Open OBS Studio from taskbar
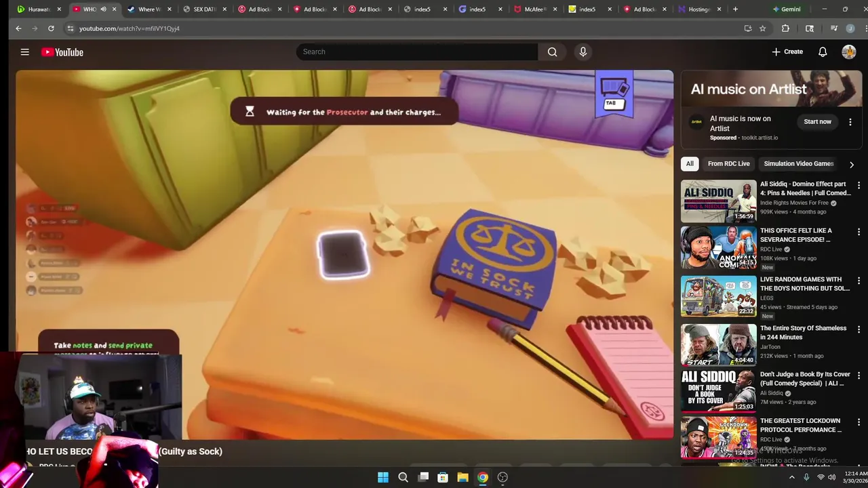 502,477
